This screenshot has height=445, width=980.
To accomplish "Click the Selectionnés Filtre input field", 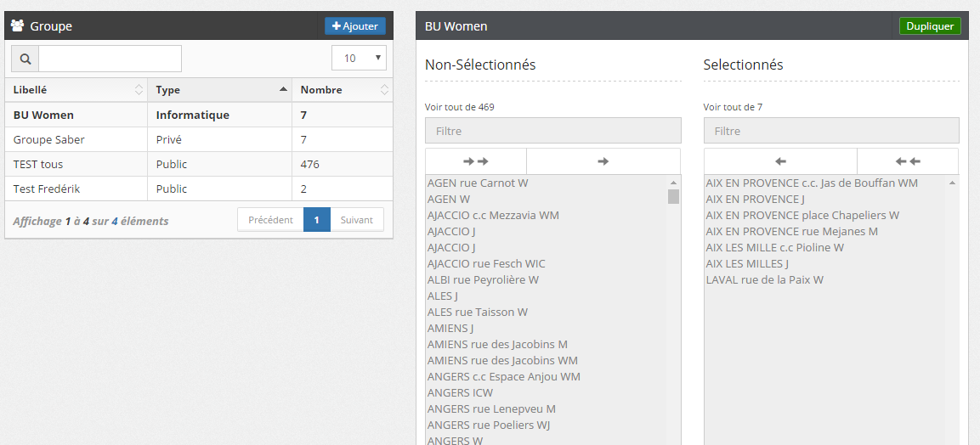I will tap(831, 131).
